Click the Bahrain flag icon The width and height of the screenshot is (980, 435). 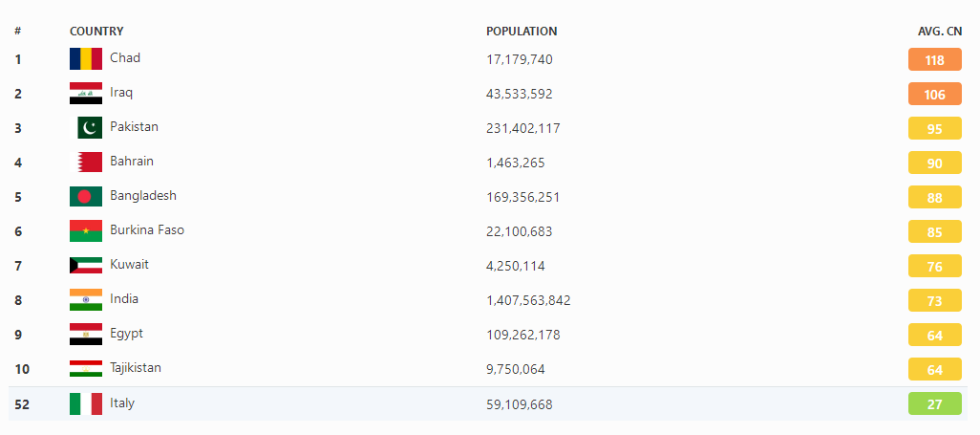click(90, 163)
